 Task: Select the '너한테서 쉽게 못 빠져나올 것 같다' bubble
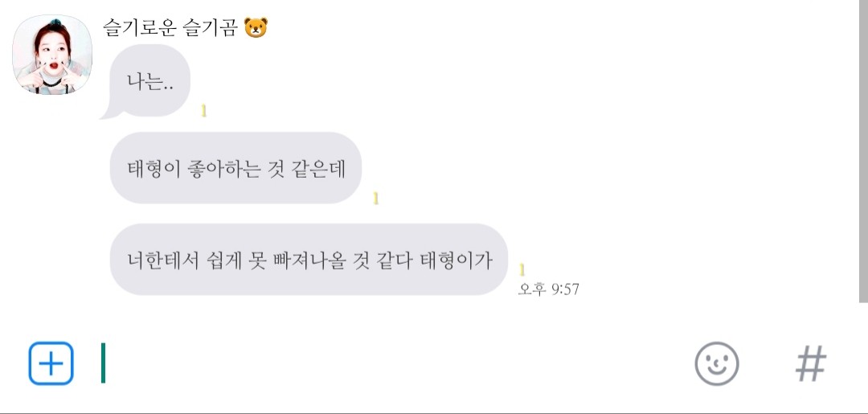pos(309,259)
